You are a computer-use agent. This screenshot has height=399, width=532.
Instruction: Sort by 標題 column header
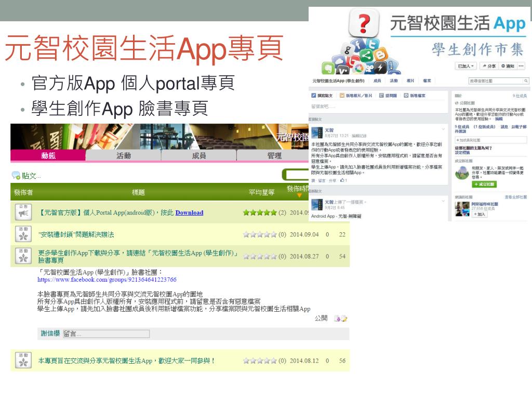138,192
